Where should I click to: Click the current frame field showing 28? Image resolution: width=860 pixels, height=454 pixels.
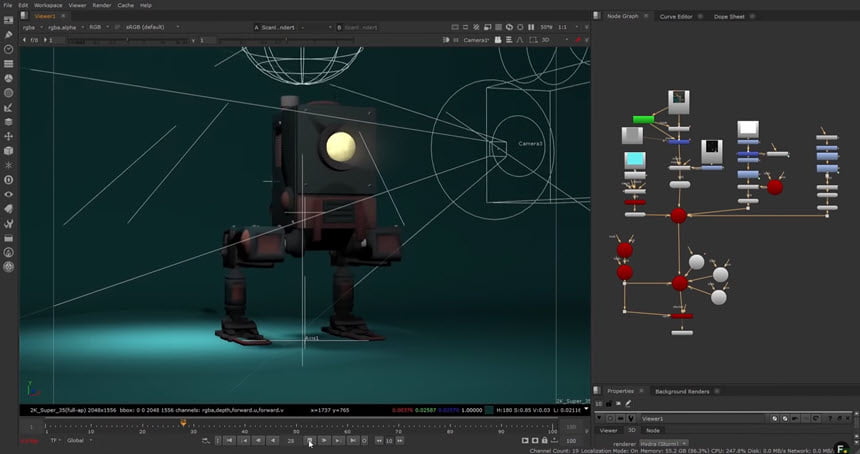tap(291, 440)
